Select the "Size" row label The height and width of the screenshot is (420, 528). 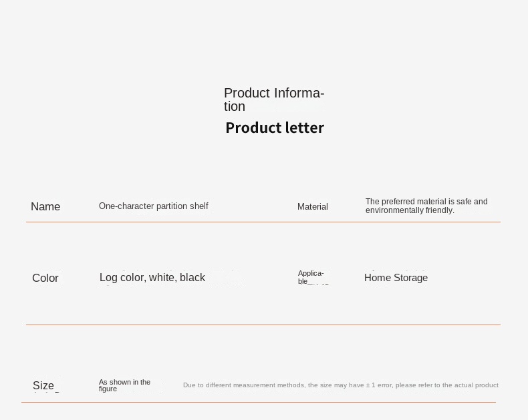(x=43, y=386)
